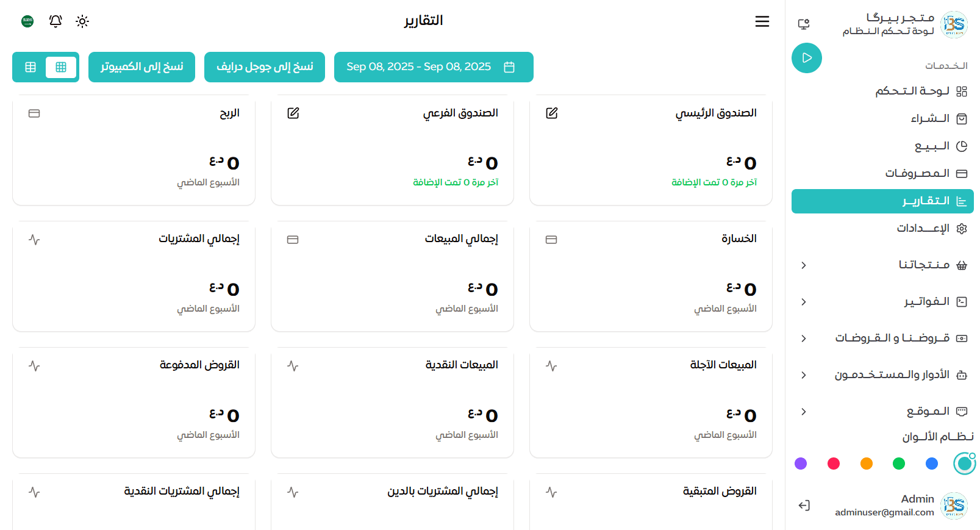Screen dimensions: 980x530
Task: Click the teal play circle above الخدمات
Action: [807, 58]
